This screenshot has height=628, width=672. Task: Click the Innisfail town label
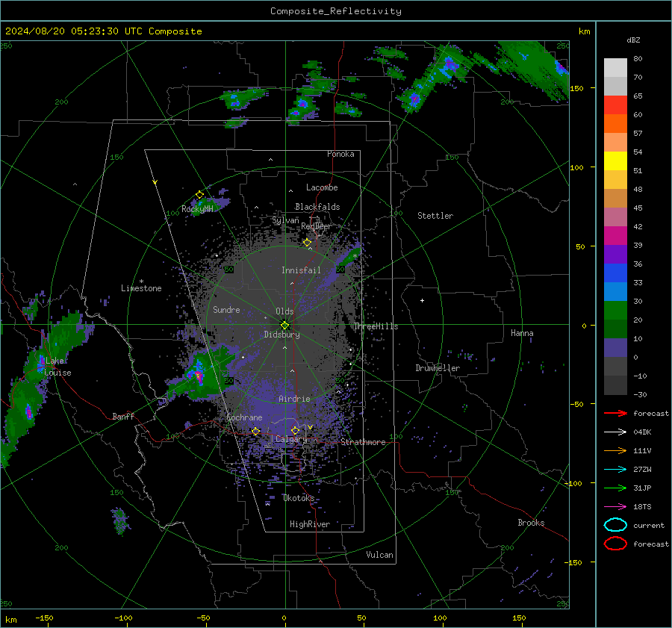(301, 270)
